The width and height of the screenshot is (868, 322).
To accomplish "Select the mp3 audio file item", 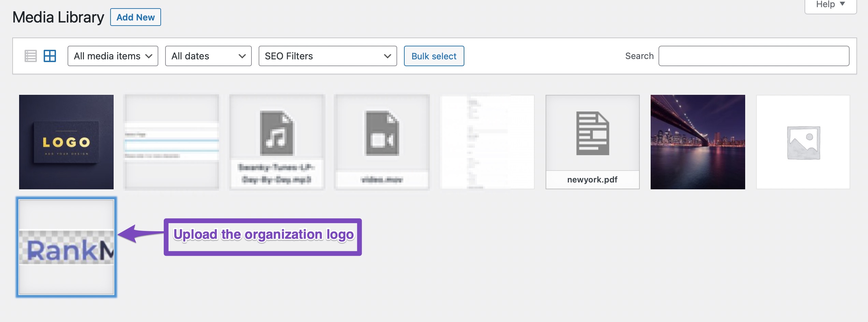I will pyautogui.click(x=277, y=142).
